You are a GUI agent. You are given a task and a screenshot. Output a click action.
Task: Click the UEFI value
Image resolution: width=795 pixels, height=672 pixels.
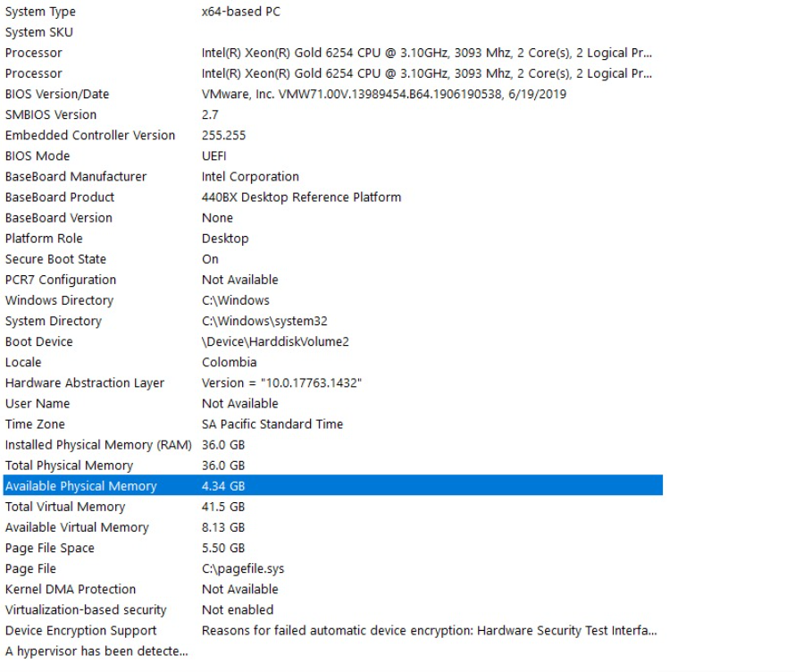tap(214, 156)
